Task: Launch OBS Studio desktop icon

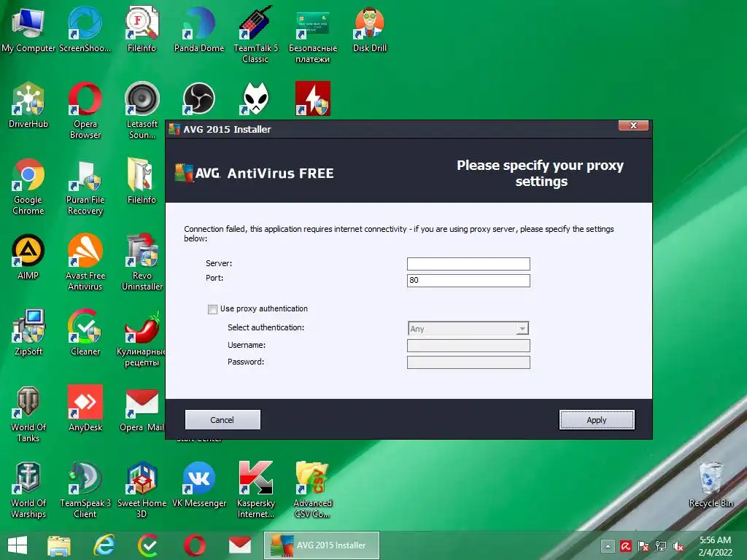Action: point(199,98)
